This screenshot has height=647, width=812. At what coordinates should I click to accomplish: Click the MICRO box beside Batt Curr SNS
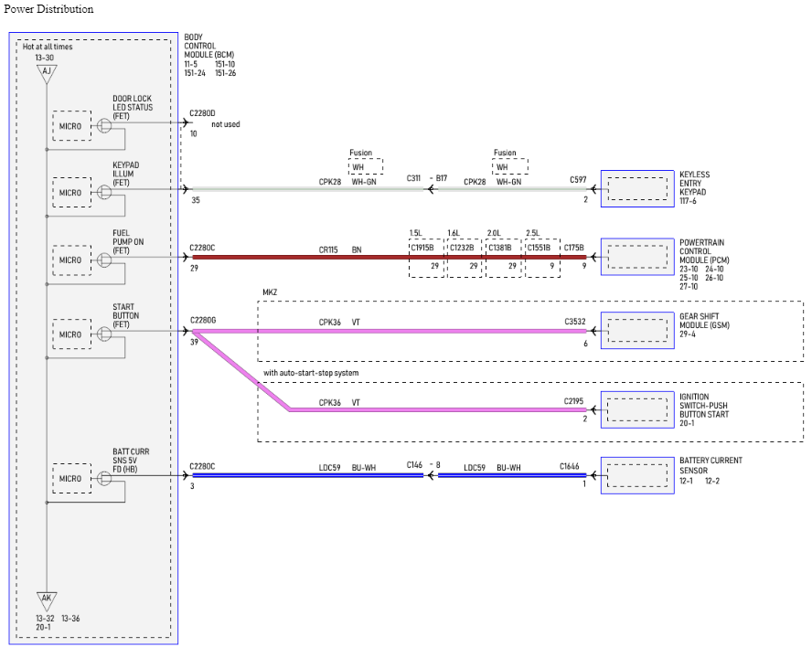pos(72,479)
